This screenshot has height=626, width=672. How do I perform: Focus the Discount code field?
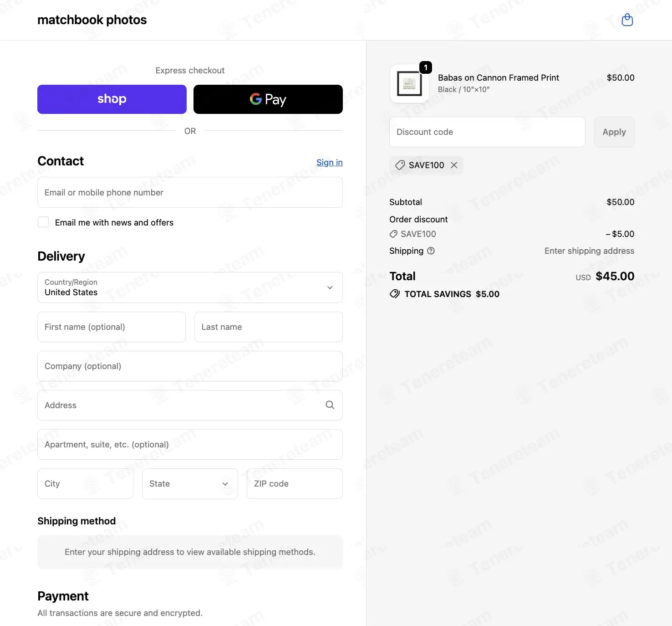point(487,132)
